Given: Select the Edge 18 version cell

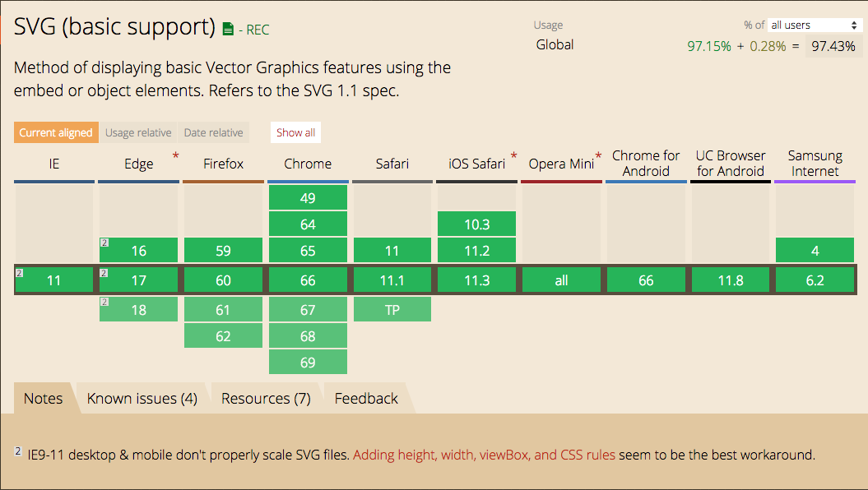Looking at the screenshot, I should 138,310.
